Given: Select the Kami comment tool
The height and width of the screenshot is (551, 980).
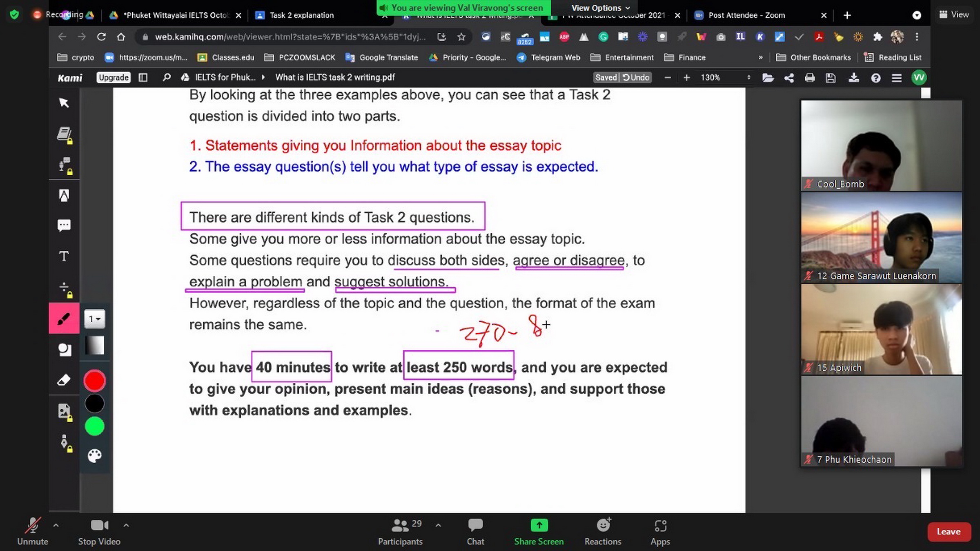Looking at the screenshot, I should pyautogui.click(x=64, y=225).
